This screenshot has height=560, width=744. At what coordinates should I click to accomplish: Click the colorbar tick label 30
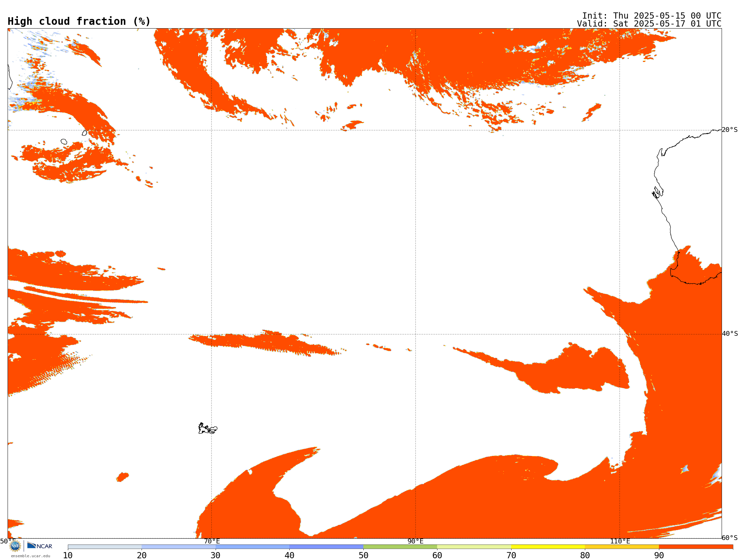click(x=216, y=556)
